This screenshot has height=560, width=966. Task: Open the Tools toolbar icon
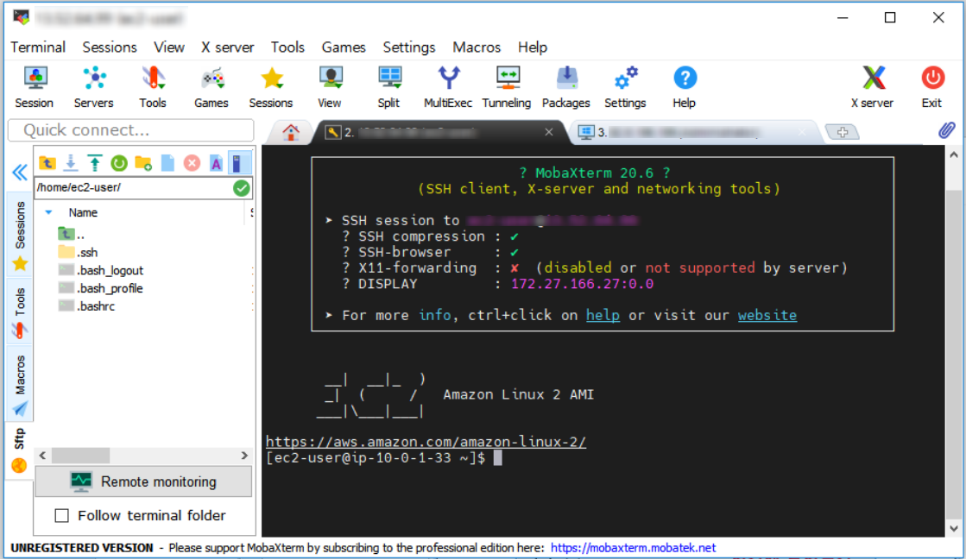click(x=153, y=87)
